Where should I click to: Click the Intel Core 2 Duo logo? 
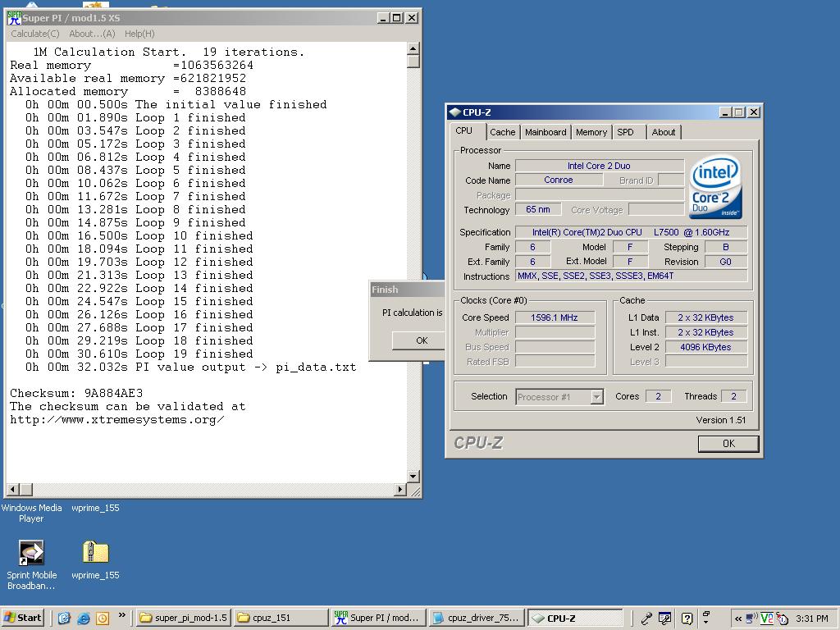715,188
